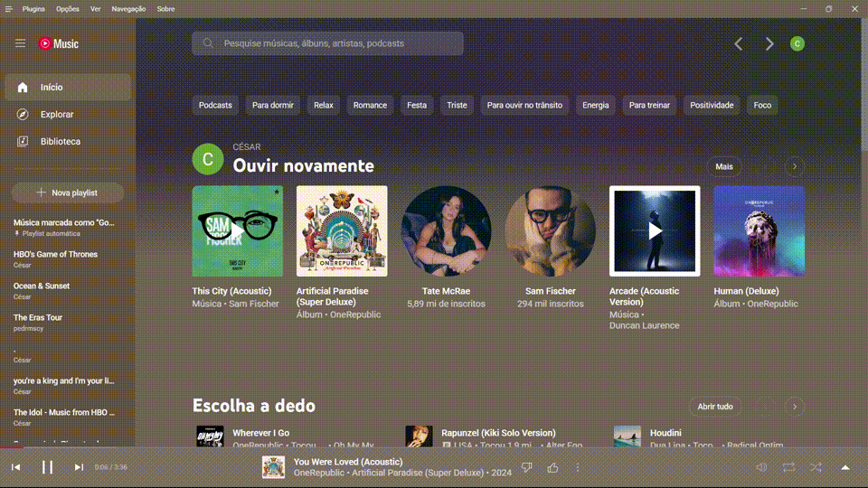Click the Wherever I Go song title
Viewport: 868px width, 488px height.
260,433
